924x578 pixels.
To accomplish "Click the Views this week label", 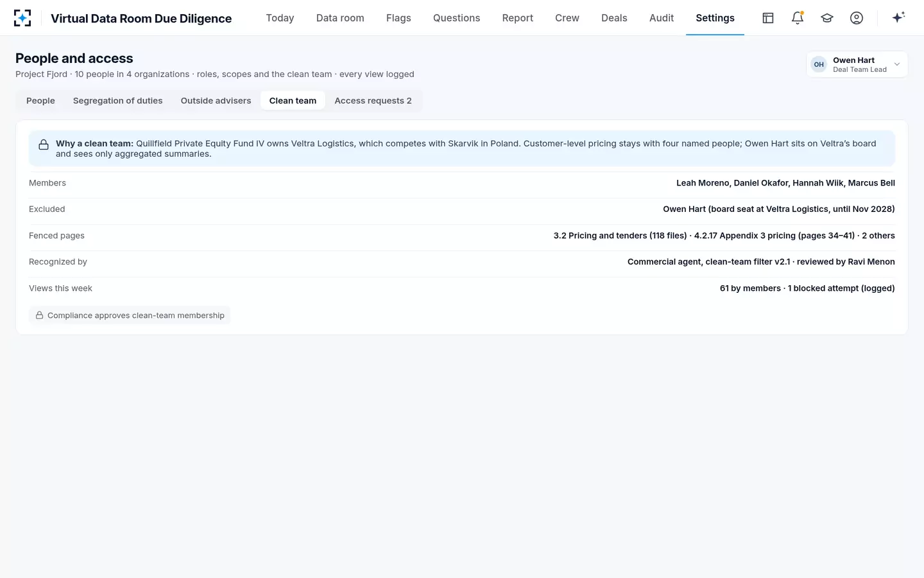I will (60, 288).
